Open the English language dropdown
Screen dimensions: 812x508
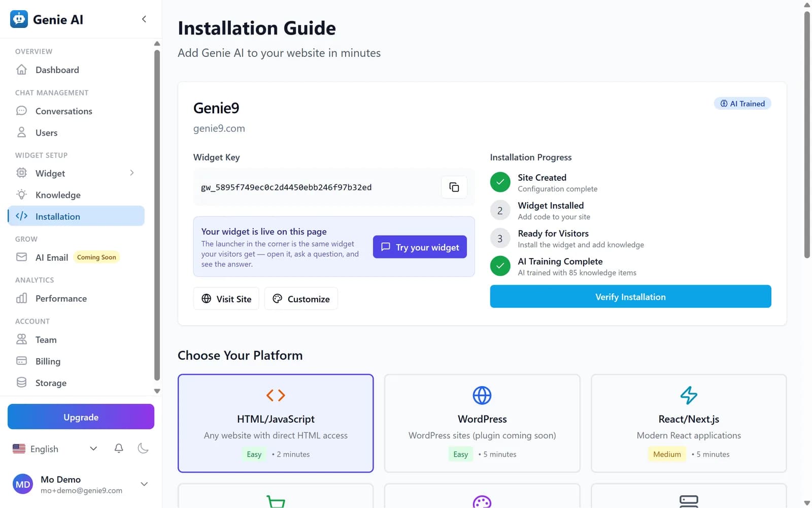click(55, 449)
